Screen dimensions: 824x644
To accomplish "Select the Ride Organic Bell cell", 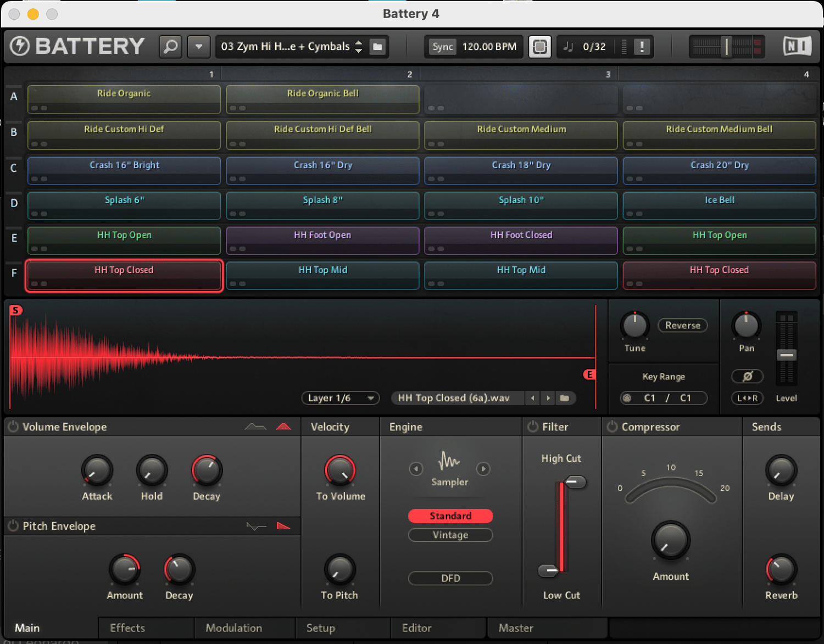I will click(x=322, y=99).
